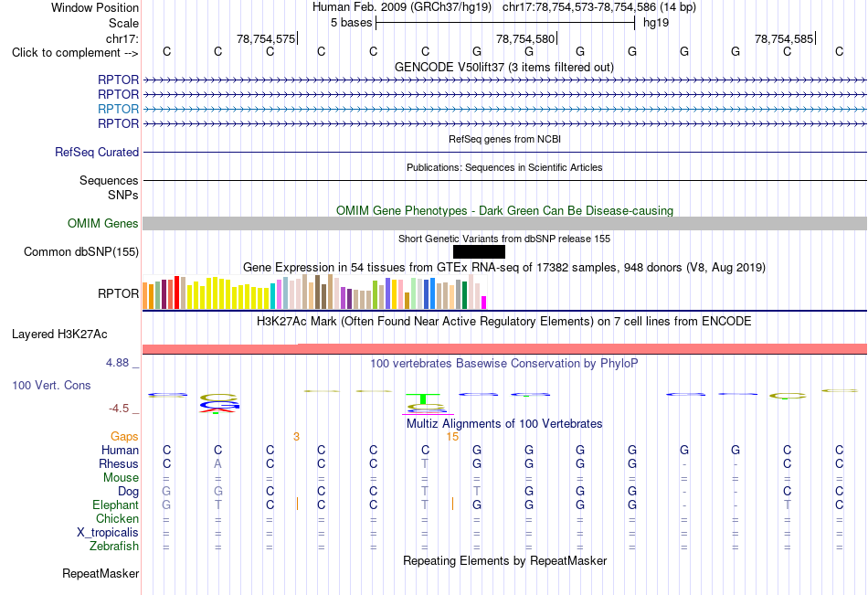Viewport: 868px width, 595px height.
Task: Click the SNPs track label
Action: pos(123,195)
